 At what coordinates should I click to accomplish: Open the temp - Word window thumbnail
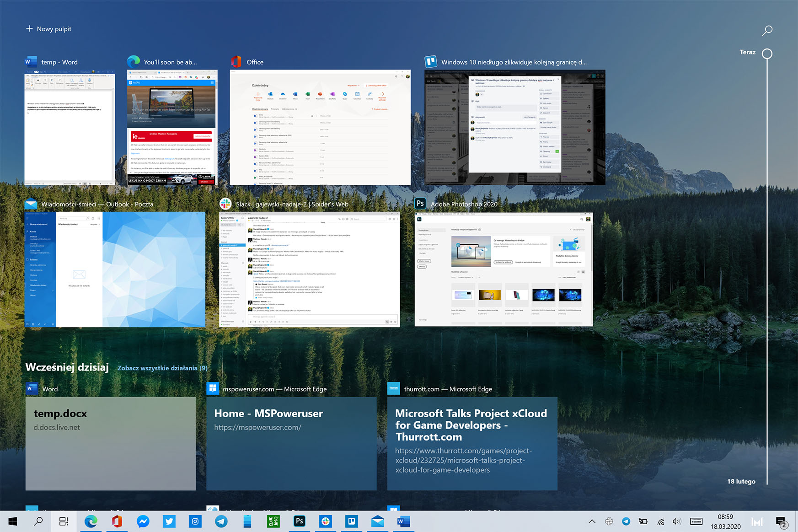click(x=70, y=127)
